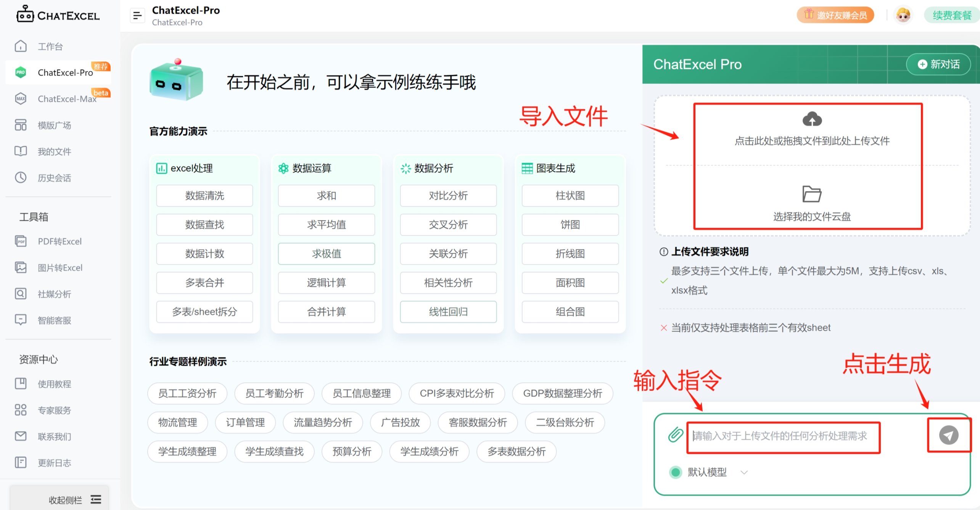Screen dimensions: 980x510
Task: Click the 续费套餐 renewal button
Action: pyautogui.click(x=951, y=15)
